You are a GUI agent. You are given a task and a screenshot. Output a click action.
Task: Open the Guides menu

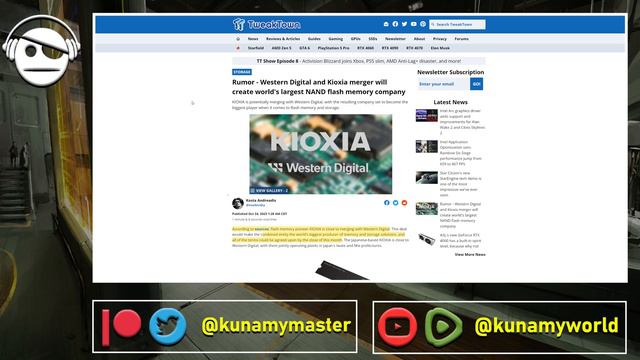point(314,39)
